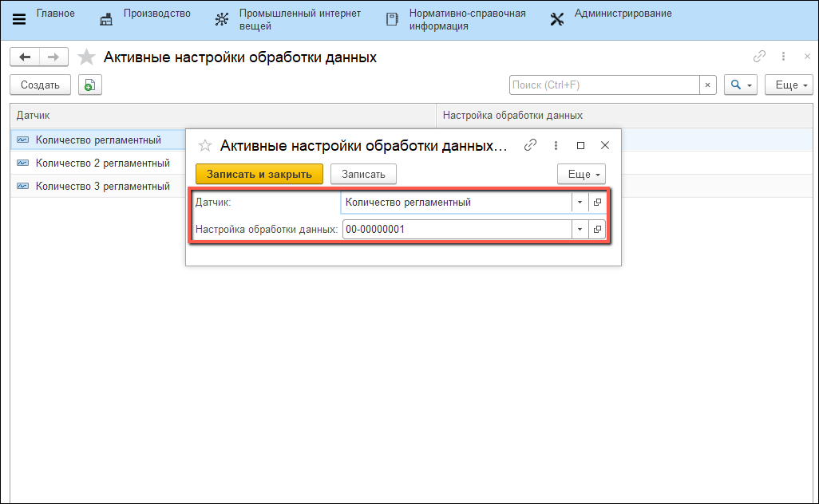The height and width of the screenshot is (504, 819).
Task: Click into the Поиск search field
Action: 604,85
